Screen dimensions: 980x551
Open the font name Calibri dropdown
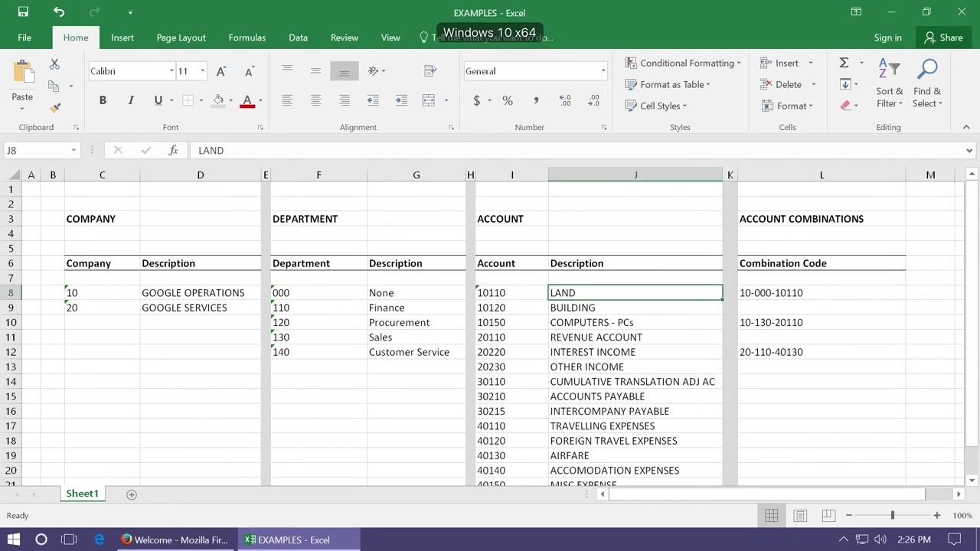[x=171, y=71]
